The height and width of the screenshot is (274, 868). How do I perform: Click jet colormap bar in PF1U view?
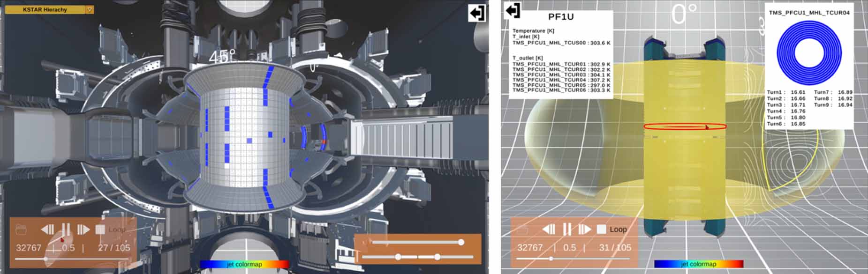[699, 264]
